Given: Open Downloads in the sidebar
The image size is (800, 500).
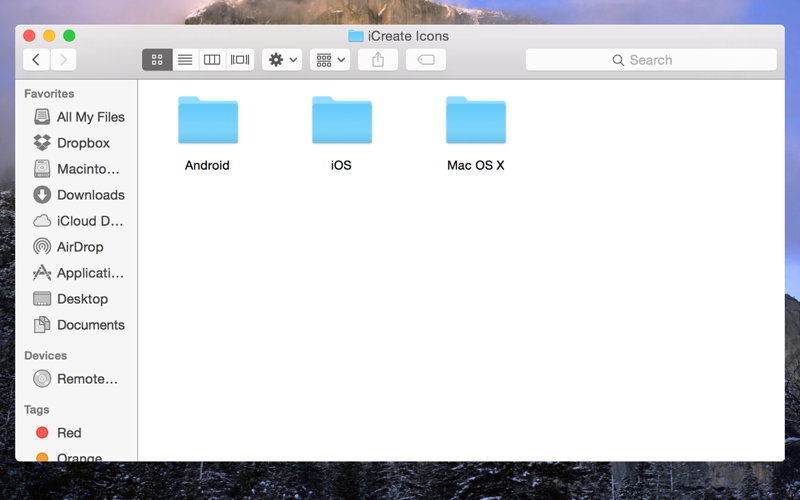Looking at the screenshot, I should [x=79, y=195].
